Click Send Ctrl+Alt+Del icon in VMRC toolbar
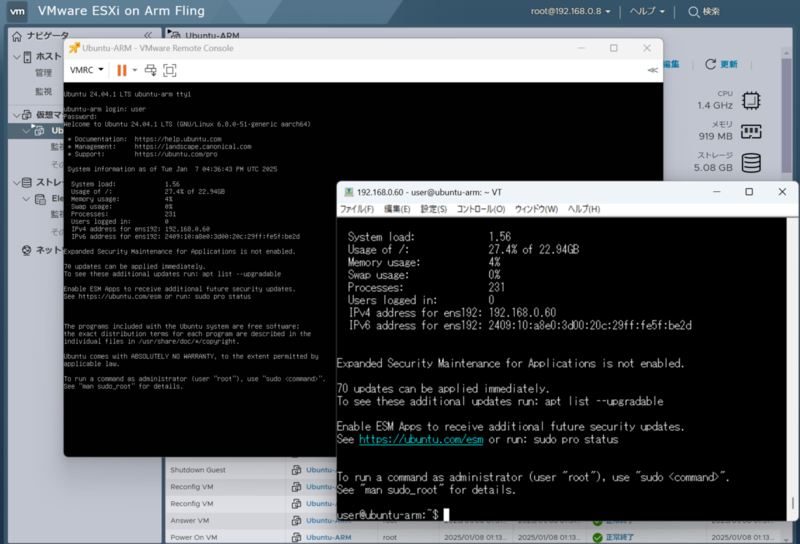Screen dimensions: 800x544 151,70
